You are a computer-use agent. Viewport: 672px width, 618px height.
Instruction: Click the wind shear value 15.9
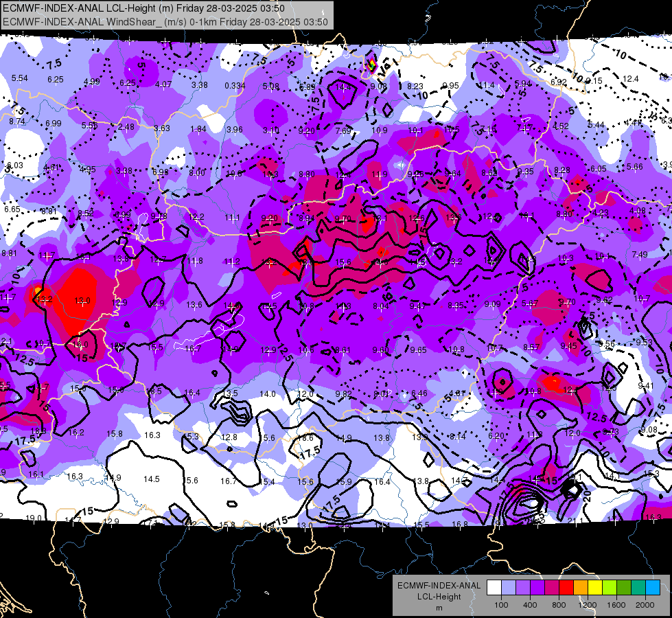pyautogui.click(x=344, y=482)
